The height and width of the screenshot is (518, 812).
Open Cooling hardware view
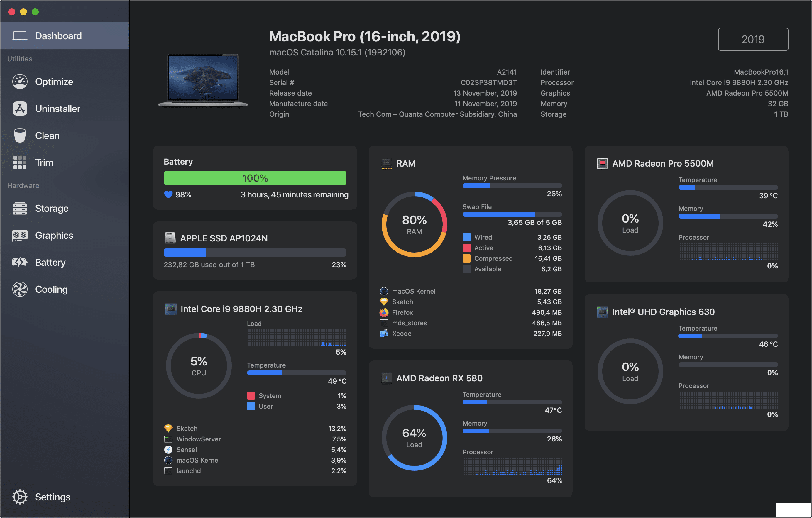point(65,289)
